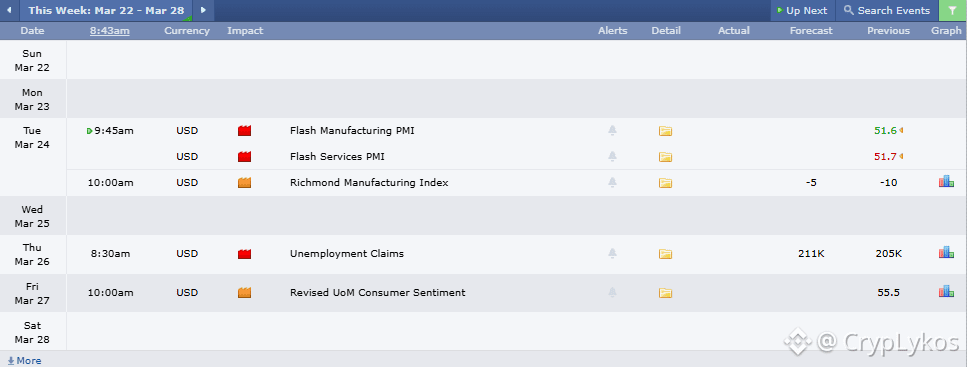
Task: Open detail folder for Unemployment Claims
Action: coord(665,254)
